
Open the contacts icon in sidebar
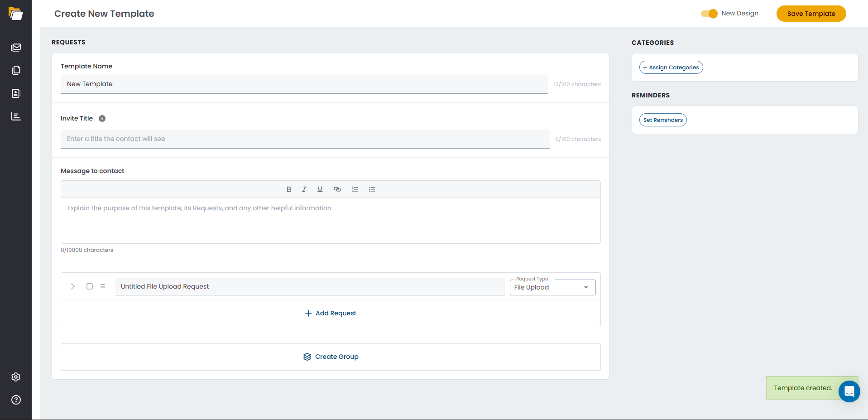[x=16, y=93]
